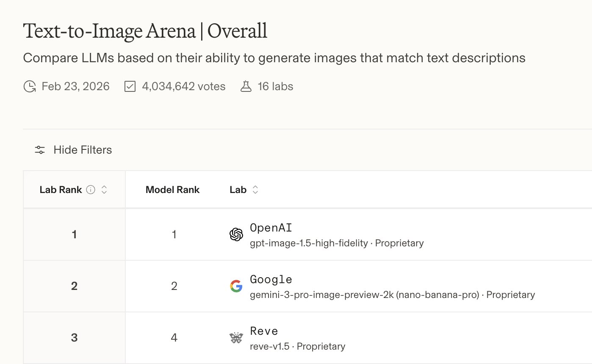Click the filter sliders icon

point(40,150)
